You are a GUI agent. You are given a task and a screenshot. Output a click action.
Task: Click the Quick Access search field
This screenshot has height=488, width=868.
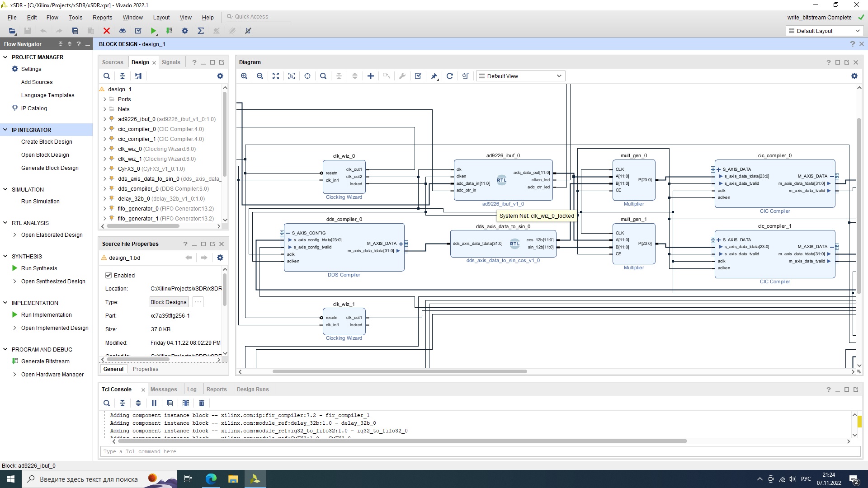259,17
